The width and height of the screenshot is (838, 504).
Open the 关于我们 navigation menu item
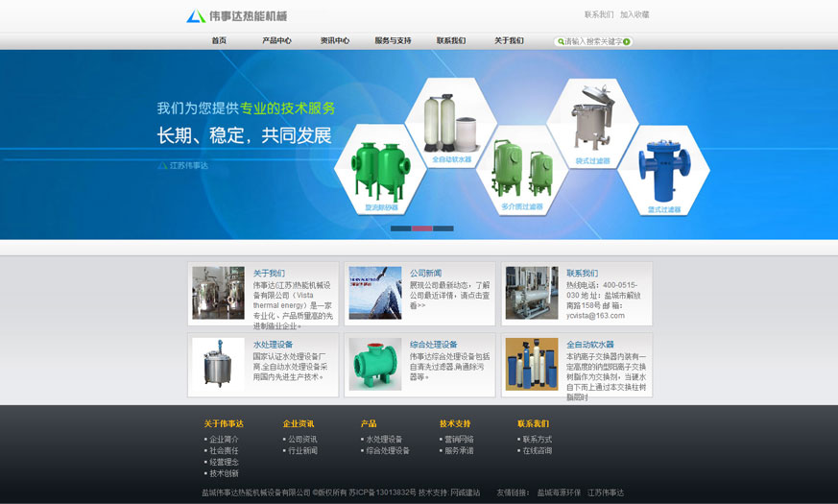[509, 40]
